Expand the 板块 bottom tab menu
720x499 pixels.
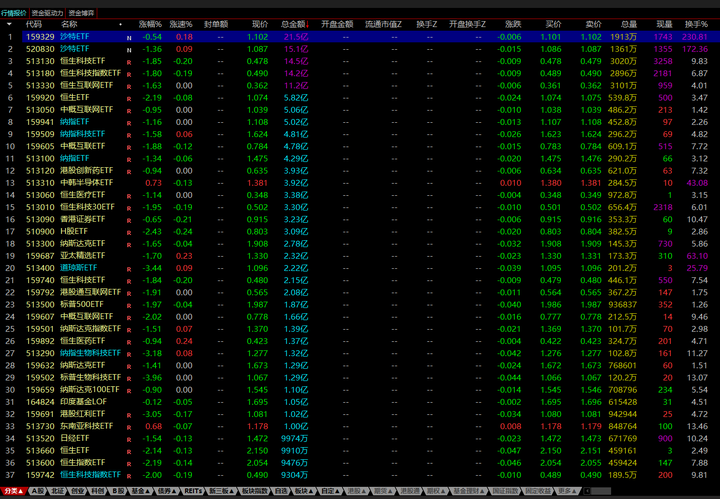tap(304, 491)
